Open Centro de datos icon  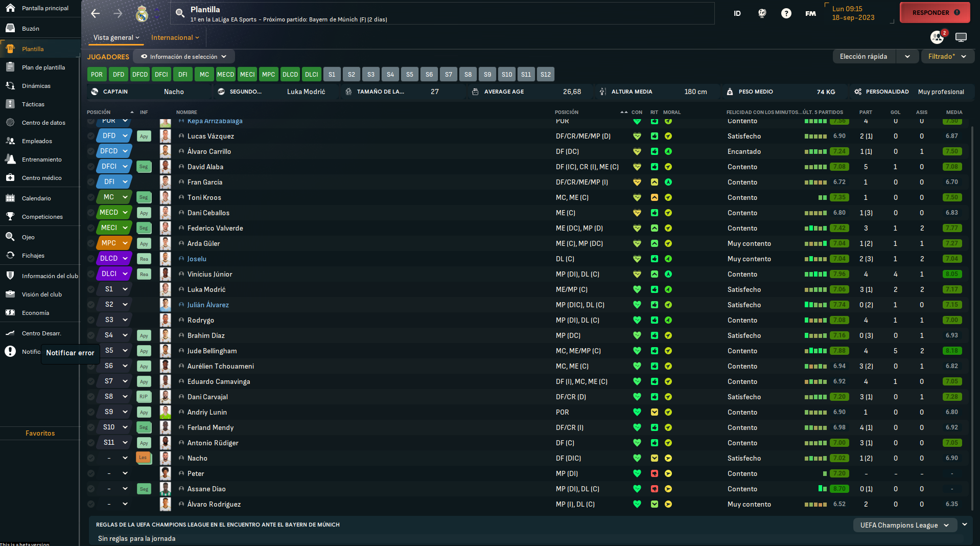[10, 123]
